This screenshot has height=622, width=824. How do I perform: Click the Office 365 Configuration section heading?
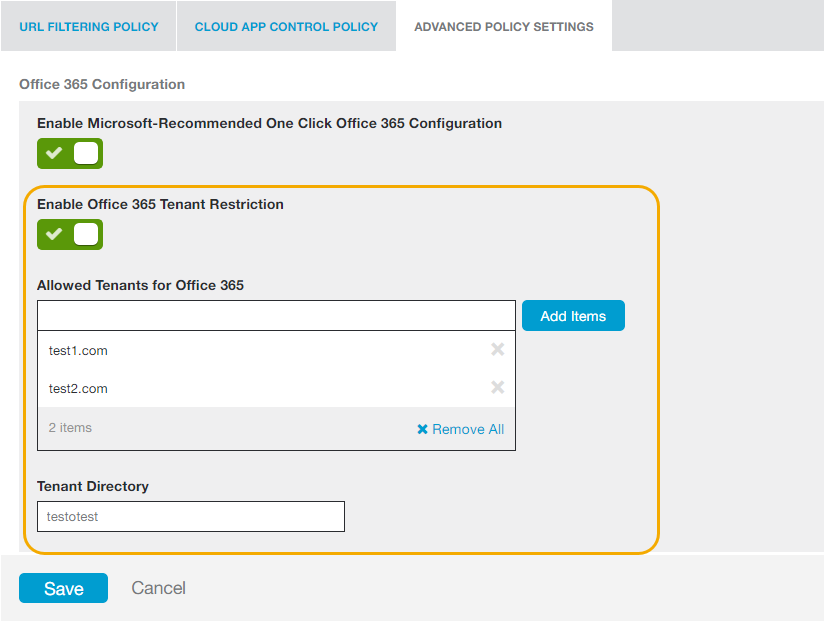click(x=102, y=84)
